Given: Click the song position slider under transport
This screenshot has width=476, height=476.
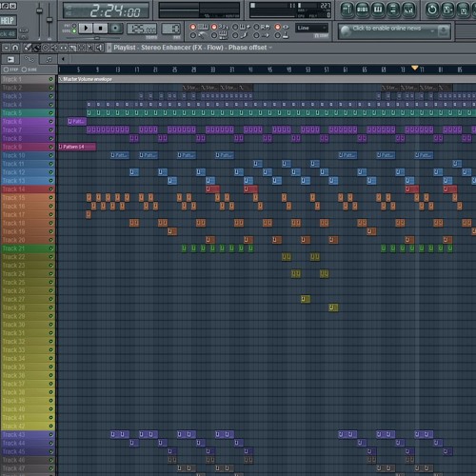Looking at the screenshot, I should 97,38.
